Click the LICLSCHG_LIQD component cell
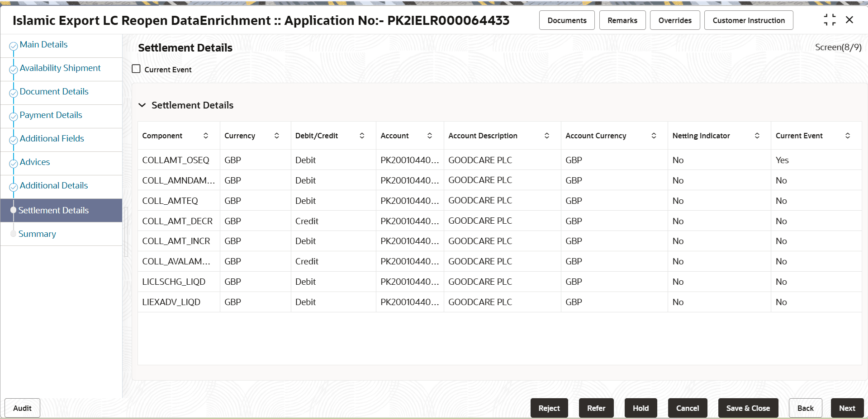 coord(179,282)
